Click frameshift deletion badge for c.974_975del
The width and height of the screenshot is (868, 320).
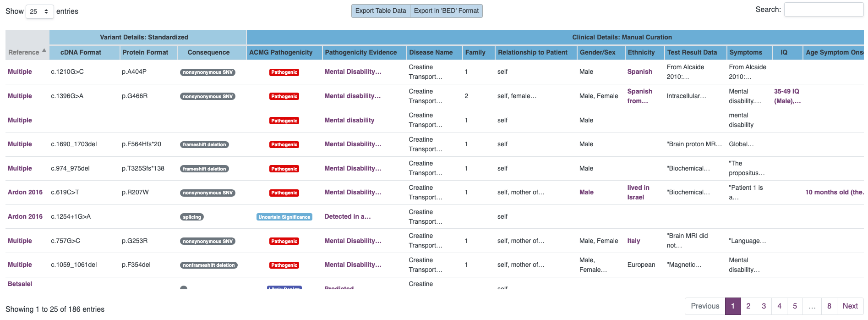204,169
